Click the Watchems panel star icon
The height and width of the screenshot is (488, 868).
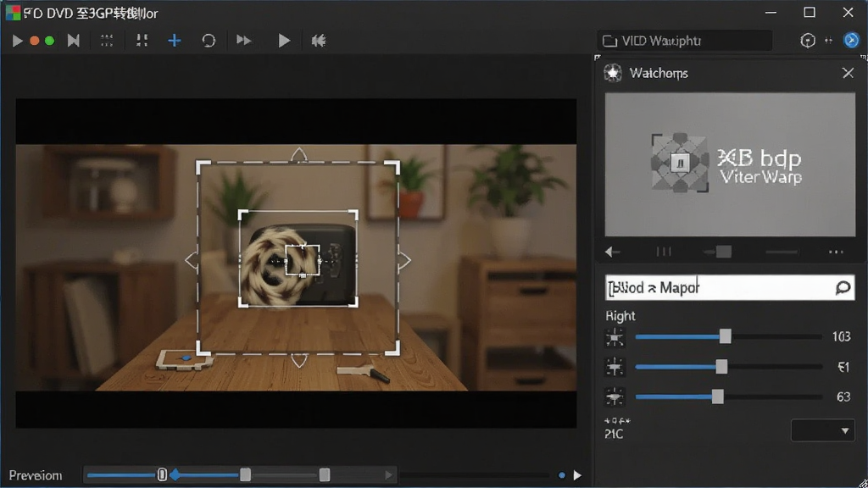[613, 73]
